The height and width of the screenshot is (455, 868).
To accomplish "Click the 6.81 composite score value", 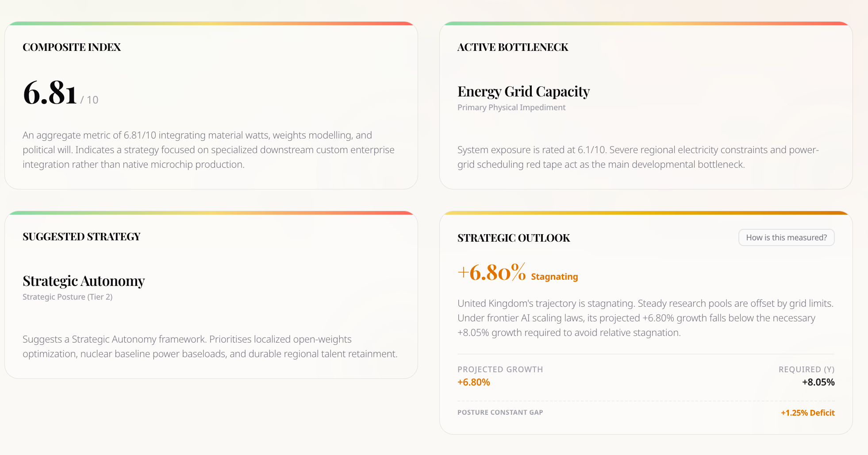I will click(x=50, y=93).
